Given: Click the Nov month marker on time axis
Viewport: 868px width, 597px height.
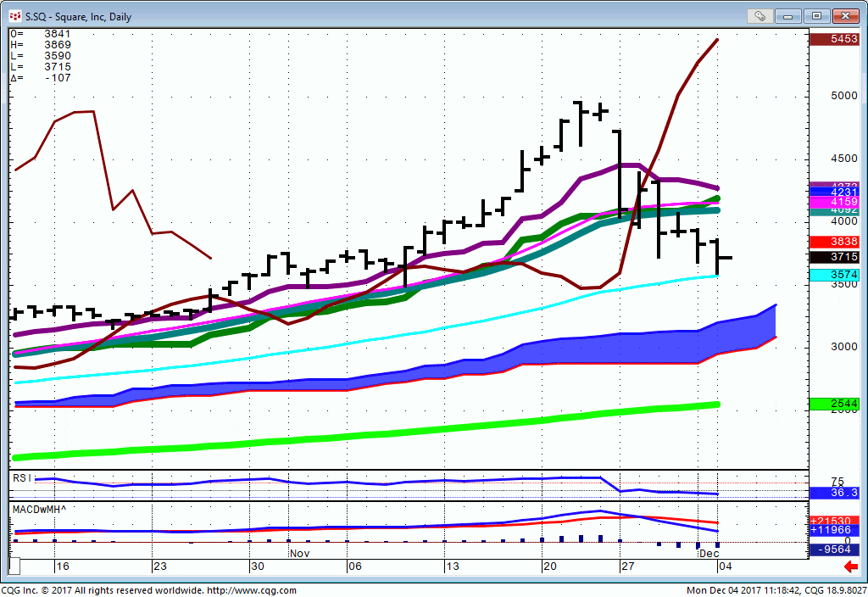Looking at the screenshot, I should pyautogui.click(x=299, y=553).
